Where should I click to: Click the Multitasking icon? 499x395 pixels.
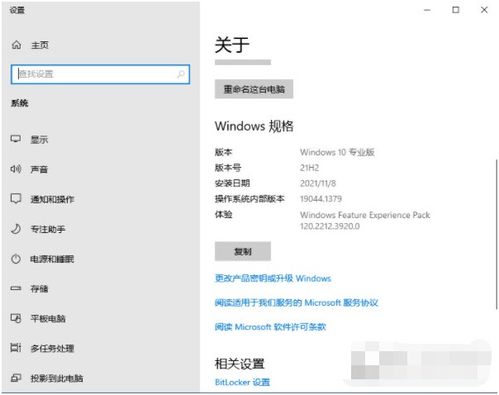pyautogui.click(x=16, y=348)
